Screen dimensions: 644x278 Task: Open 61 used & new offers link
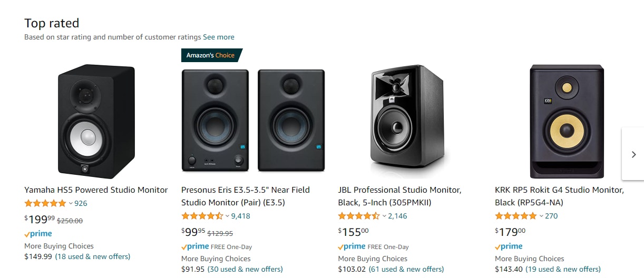coord(406,269)
